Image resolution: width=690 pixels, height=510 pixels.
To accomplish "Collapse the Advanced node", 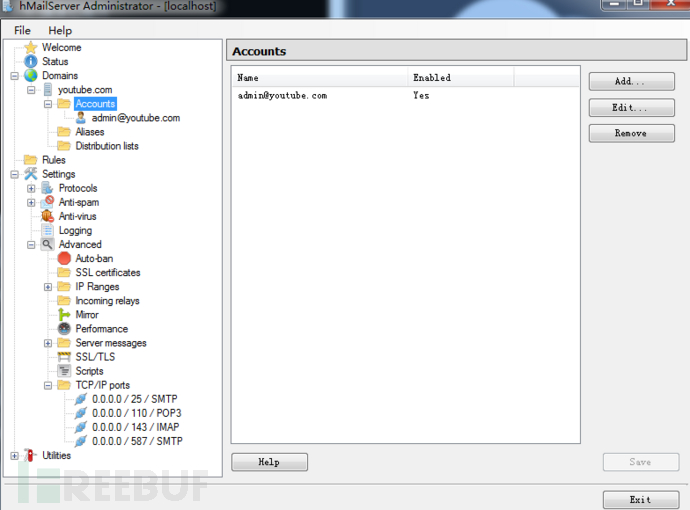I will [x=31, y=245].
